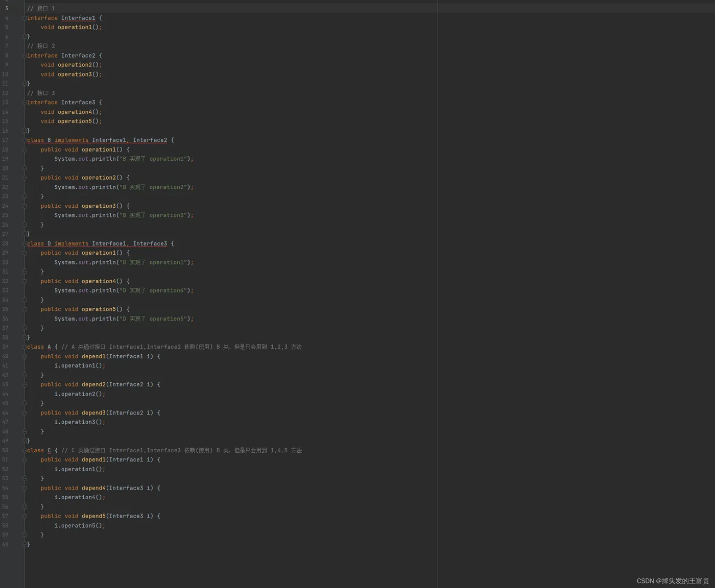This screenshot has width=715, height=588.
Task: Place cursor on operation4 inside Interface3 declaration
Action: pyautogui.click(x=75, y=112)
